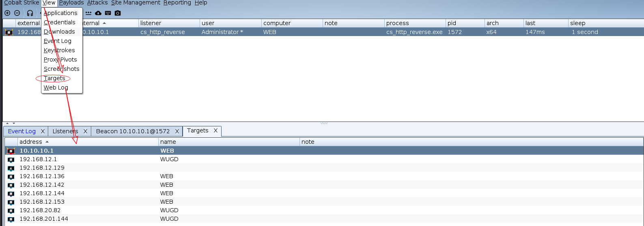Expand split pane using the down arrow
644x226 pixels.
point(14,123)
